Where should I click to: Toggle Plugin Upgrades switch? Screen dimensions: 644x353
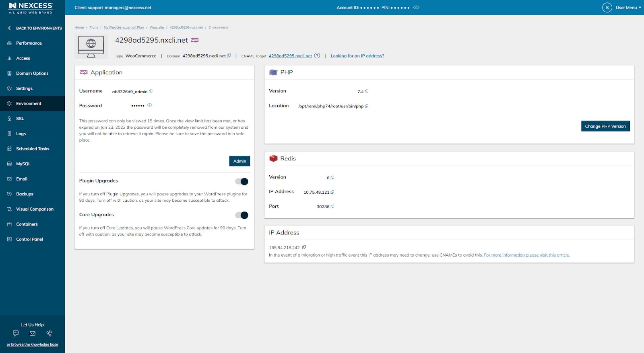coord(242,181)
